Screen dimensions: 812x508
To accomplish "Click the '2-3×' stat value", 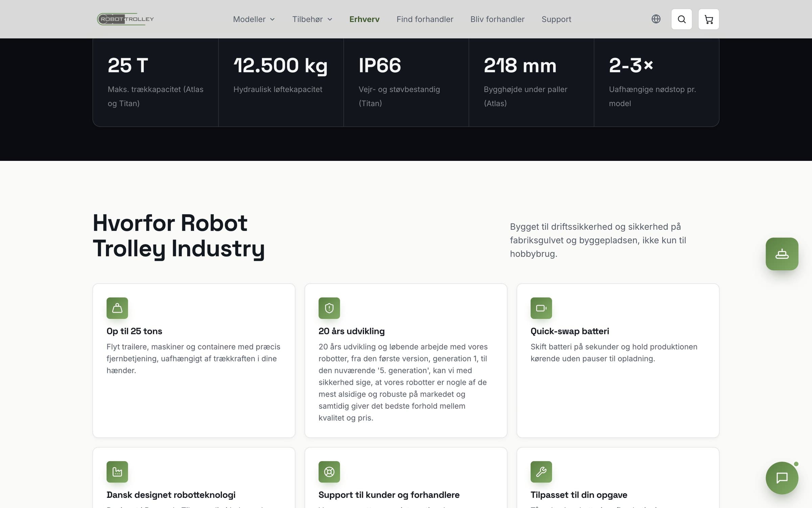I will click(631, 65).
